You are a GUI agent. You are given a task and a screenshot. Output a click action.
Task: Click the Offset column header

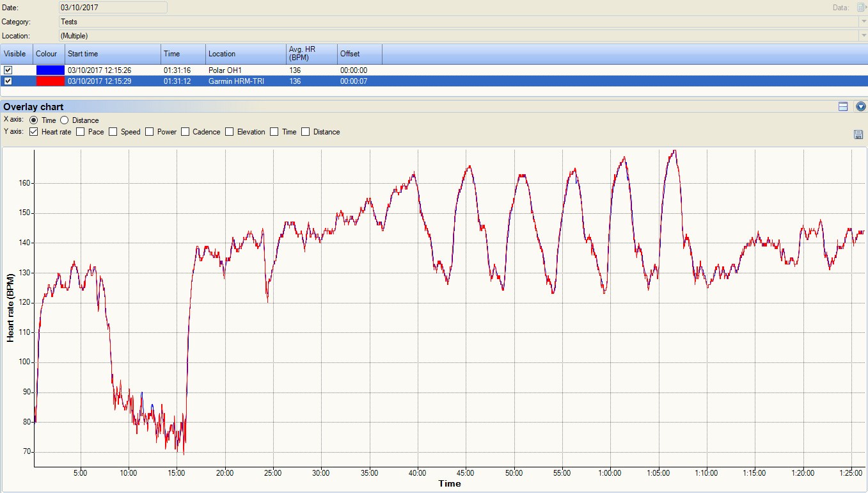tap(359, 54)
